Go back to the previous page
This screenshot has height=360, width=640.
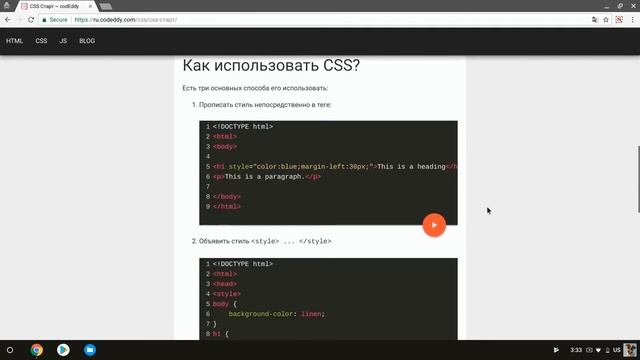pos(8,20)
